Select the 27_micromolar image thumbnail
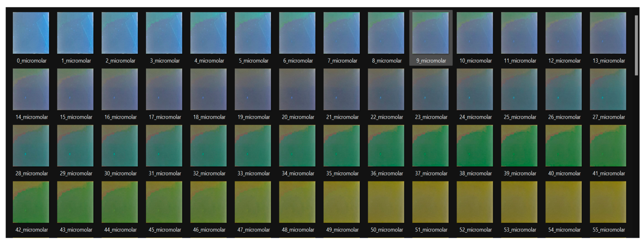 [608, 89]
